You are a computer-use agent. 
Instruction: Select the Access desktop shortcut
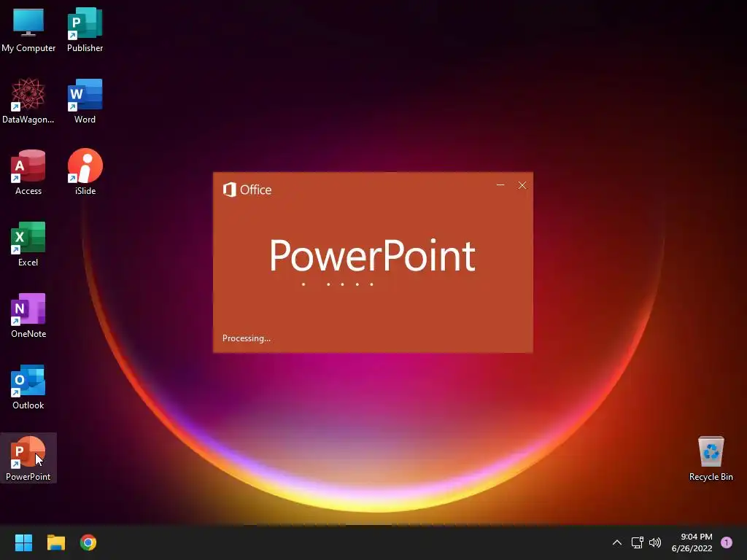coord(28,172)
